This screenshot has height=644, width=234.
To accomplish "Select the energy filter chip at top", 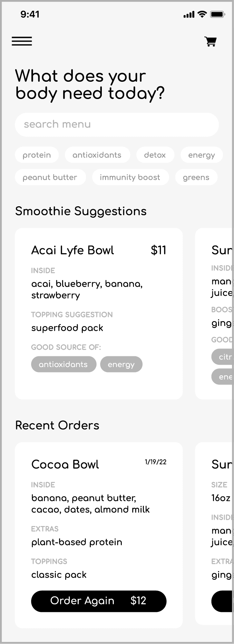I will (x=202, y=155).
